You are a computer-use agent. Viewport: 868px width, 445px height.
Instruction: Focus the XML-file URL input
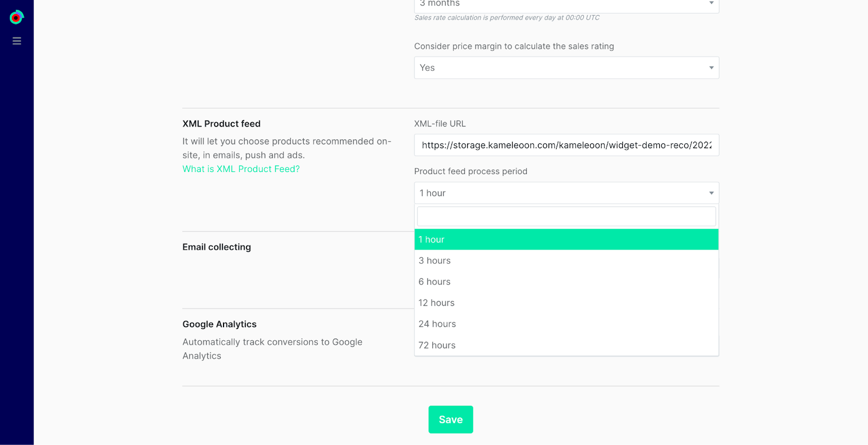click(566, 145)
